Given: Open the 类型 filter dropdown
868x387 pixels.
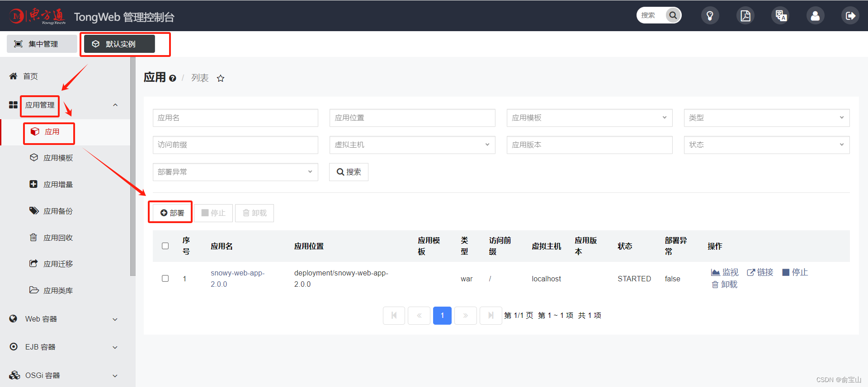Looking at the screenshot, I should [767, 118].
